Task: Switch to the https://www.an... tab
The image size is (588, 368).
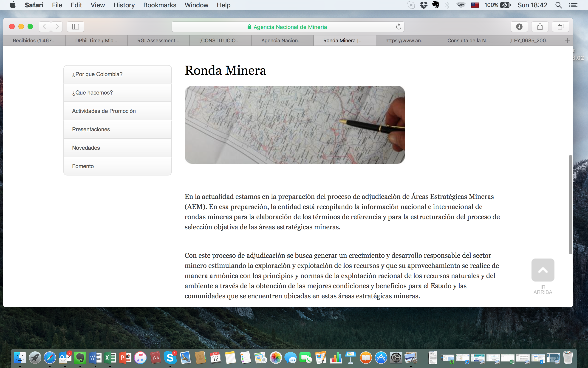Action: click(x=407, y=40)
